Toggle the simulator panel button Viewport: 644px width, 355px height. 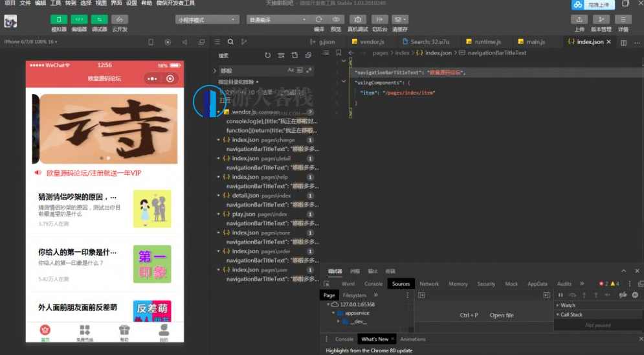[x=58, y=19]
